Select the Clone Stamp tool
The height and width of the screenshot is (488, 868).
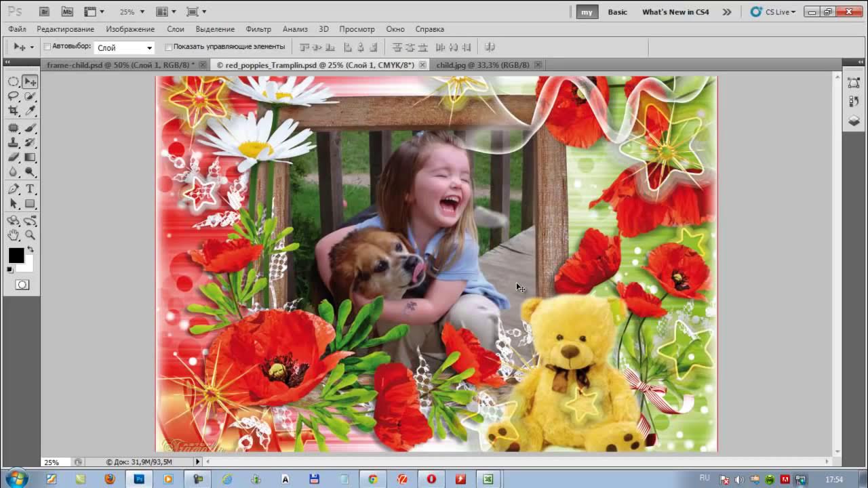tap(13, 143)
